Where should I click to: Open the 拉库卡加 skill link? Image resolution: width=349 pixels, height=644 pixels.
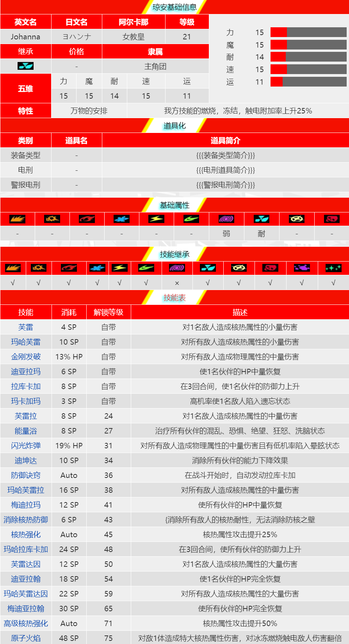pos(26,386)
